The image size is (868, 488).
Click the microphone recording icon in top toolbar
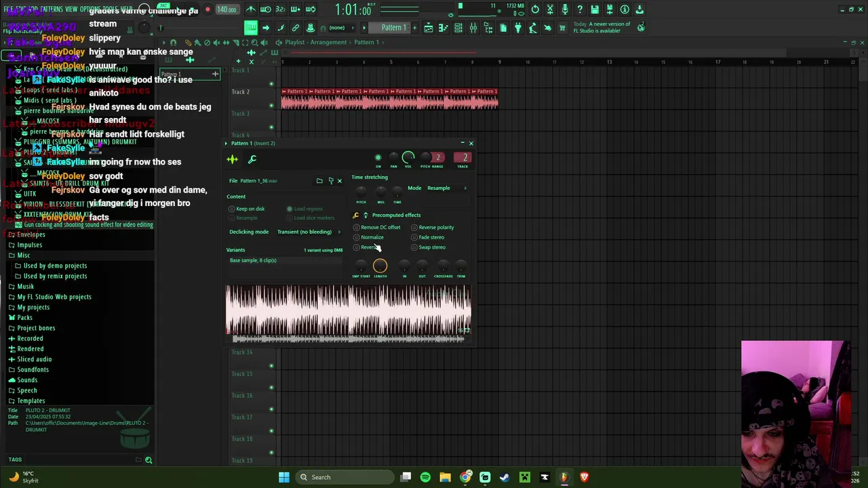[565, 9]
